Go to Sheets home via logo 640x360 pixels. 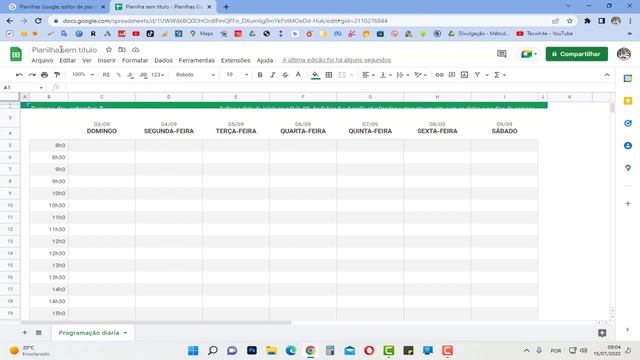16,54
